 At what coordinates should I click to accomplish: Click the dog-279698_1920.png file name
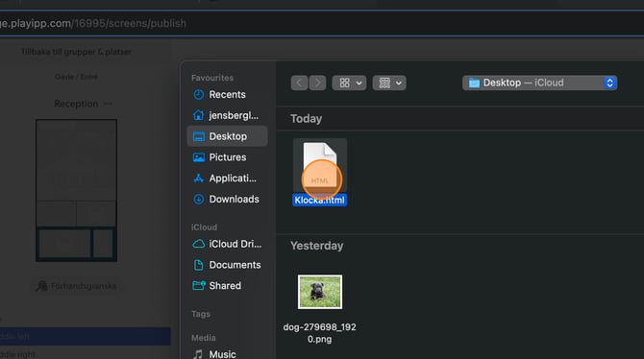(x=319, y=333)
